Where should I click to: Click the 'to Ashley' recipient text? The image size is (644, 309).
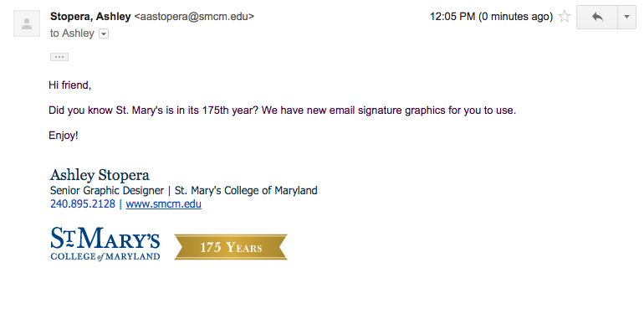[72, 33]
